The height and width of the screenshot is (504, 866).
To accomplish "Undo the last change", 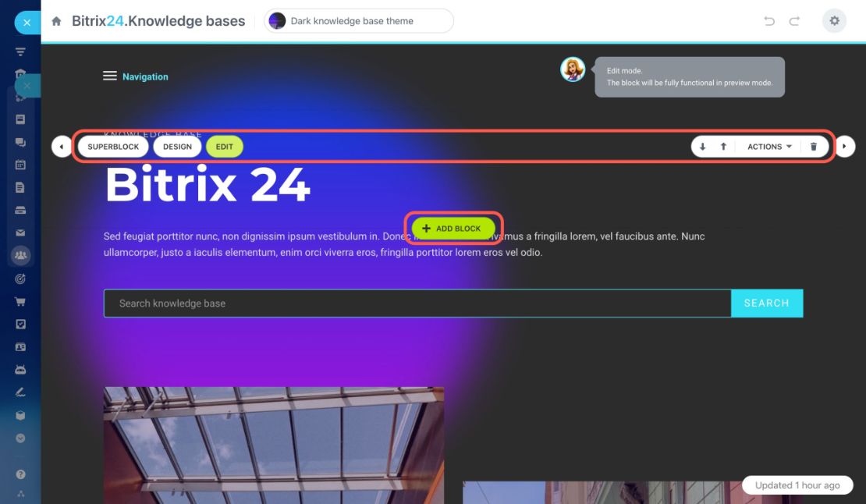I will (768, 21).
